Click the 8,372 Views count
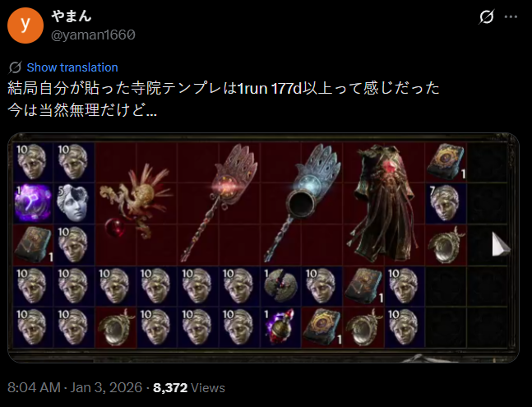Screen dimensions: 532x407 click(x=189, y=387)
